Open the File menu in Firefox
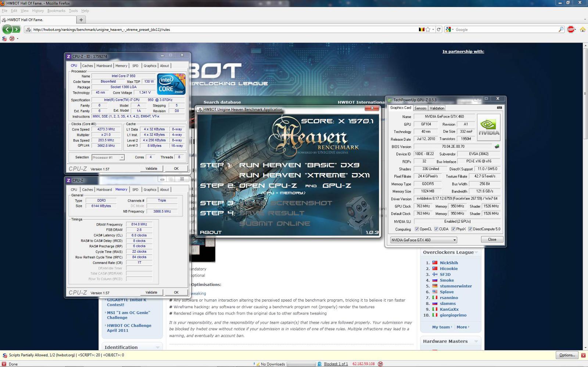The height and width of the screenshot is (367, 588). pyautogui.click(x=4, y=11)
